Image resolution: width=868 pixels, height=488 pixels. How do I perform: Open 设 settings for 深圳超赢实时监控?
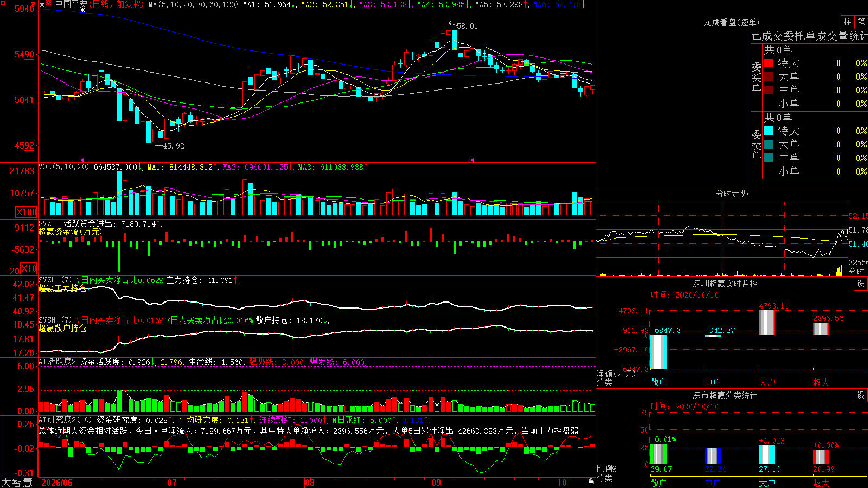[x=861, y=284]
